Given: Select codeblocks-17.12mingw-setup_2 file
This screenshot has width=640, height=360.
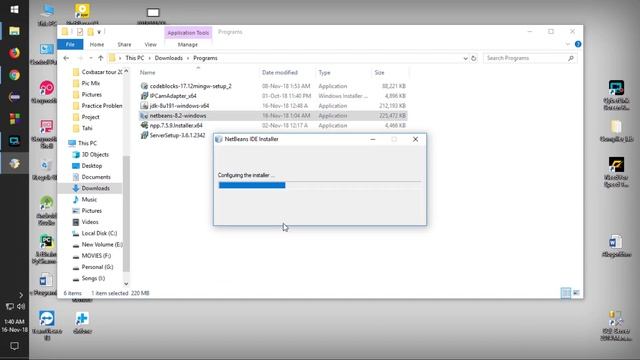Looking at the screenshot, I should click(x=190, y=86).
